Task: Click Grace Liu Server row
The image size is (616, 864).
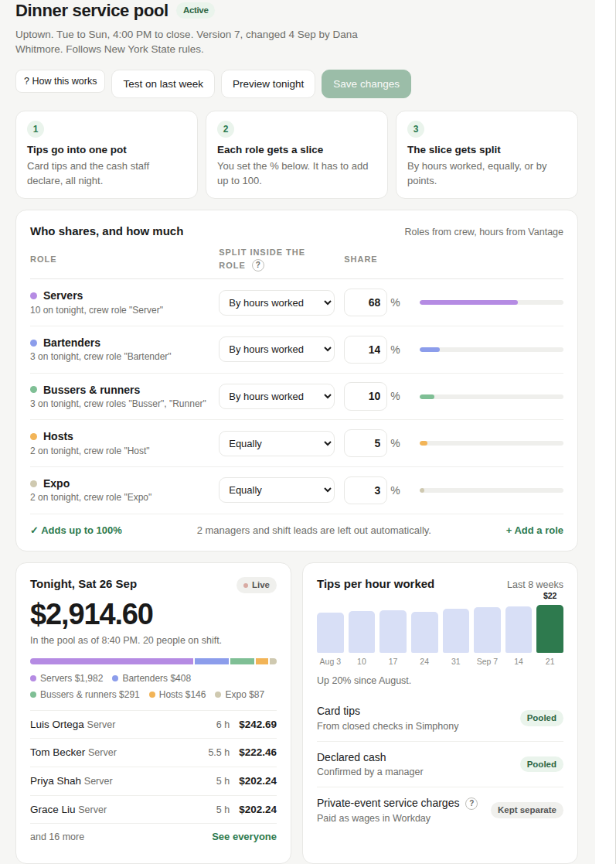Action: click(x=153, y=809)
